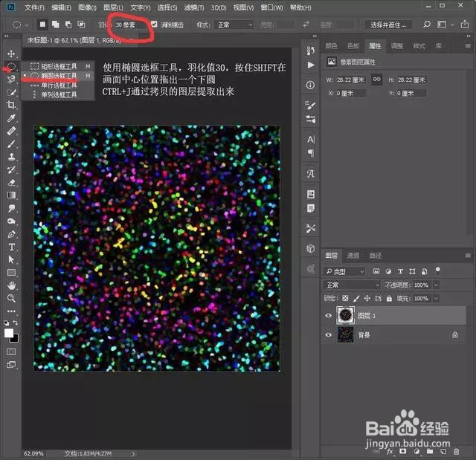This screenshot has height=460, width=476.
Task: Click the foreground color swatch
Action: click(8, 333)
